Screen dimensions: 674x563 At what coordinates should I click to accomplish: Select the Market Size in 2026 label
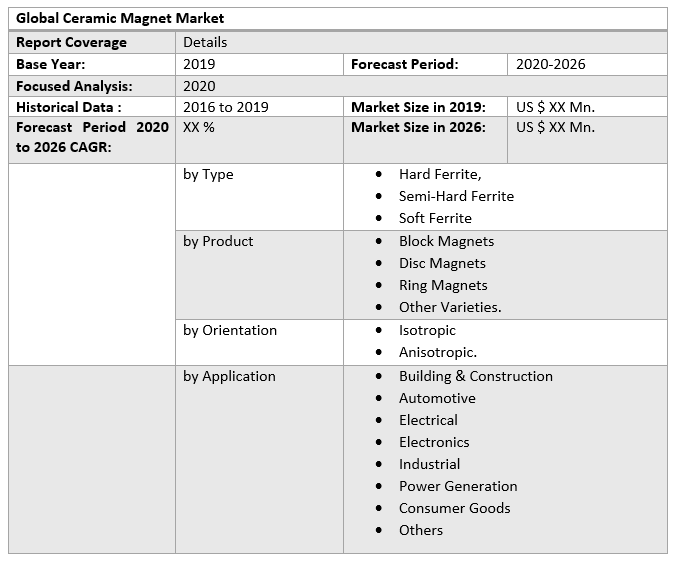click(418, 127)
